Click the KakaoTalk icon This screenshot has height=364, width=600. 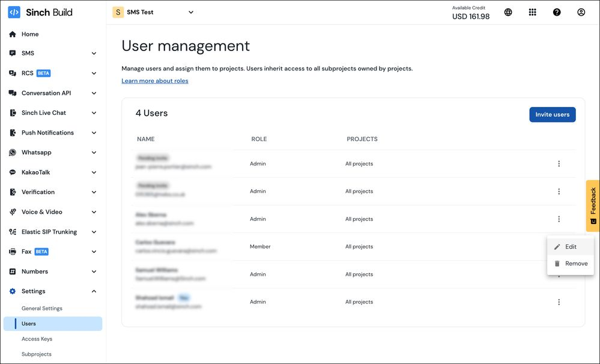point(13,172)
